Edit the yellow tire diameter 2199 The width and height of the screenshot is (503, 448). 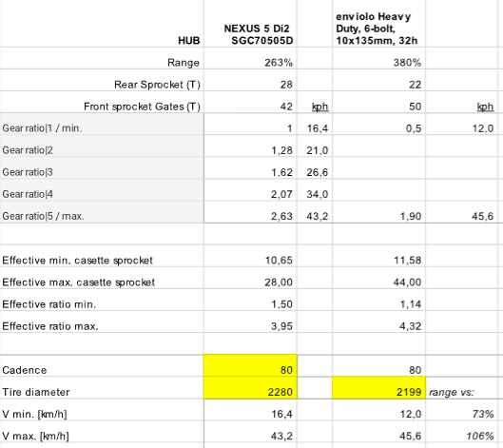click(378, 388)
